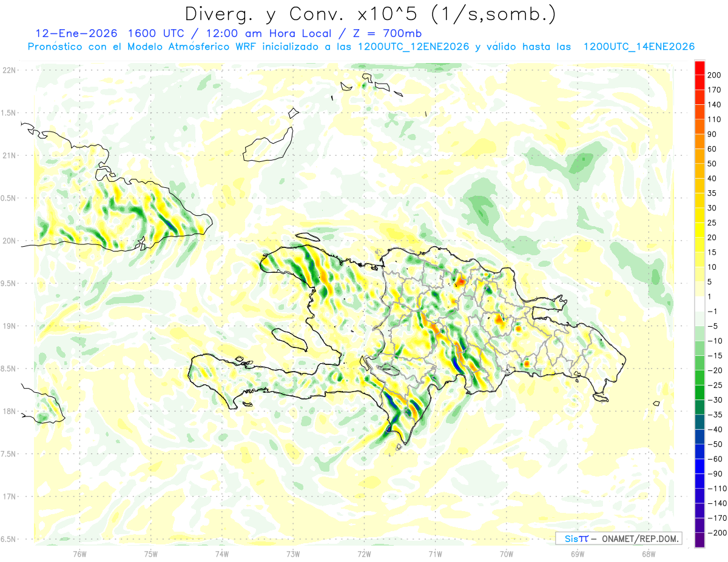This screenshot has height=562, width=728.
Task: Click the "74W" longitude label
Action: [222, 554]
